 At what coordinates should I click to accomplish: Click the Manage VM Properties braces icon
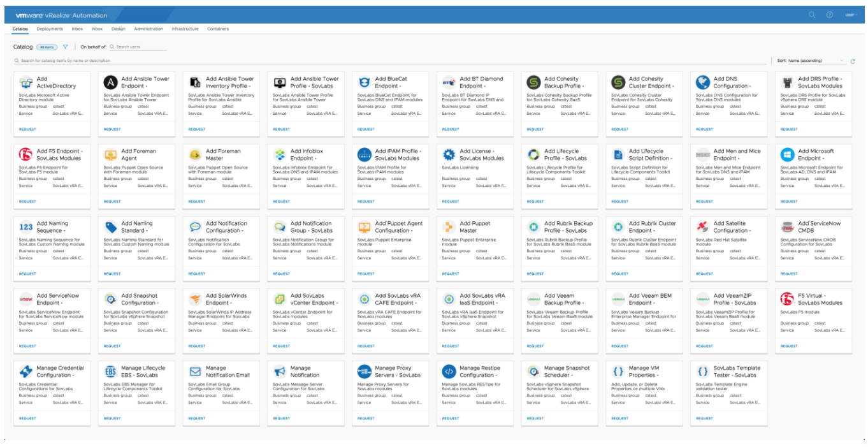(618, 372)
